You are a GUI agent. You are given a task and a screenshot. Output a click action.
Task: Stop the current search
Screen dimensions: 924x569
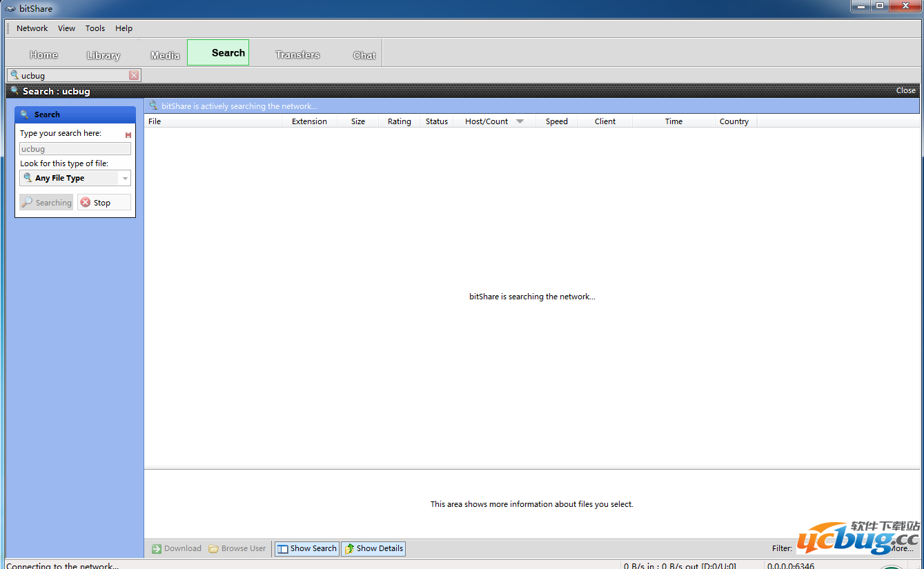(x=104, y=202)
